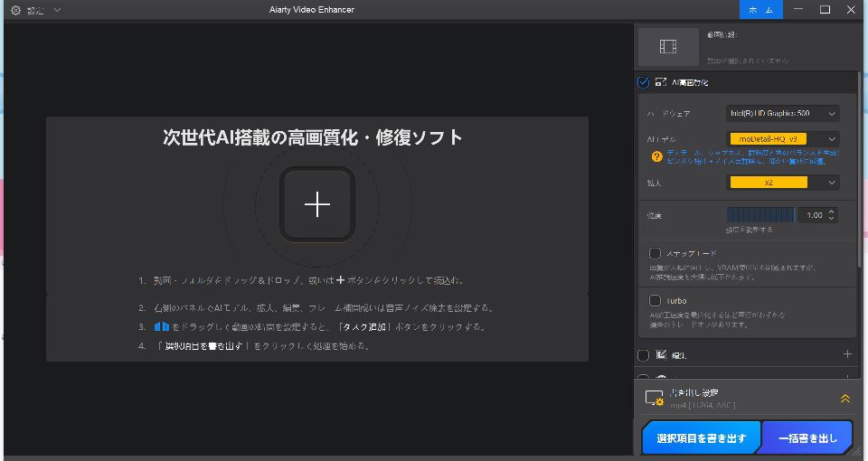Click the strength slider bar
This screenshot has width=868, height=461.
760,215
